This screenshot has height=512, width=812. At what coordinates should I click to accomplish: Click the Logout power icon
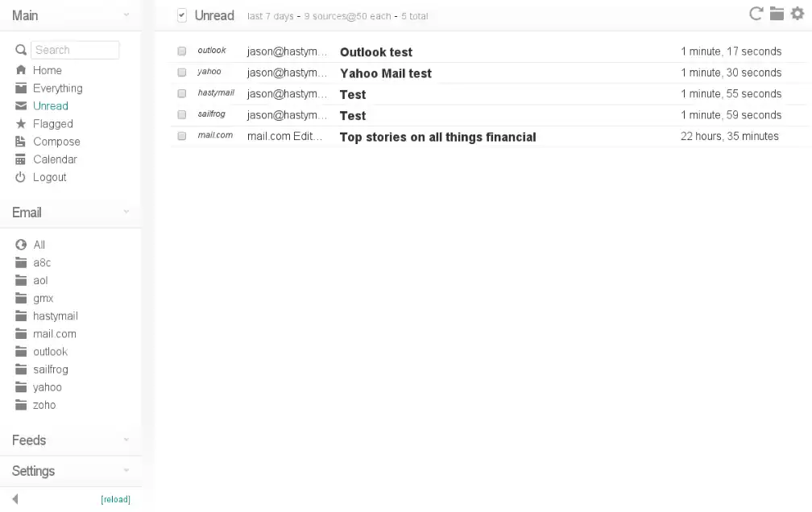(21, 177)
